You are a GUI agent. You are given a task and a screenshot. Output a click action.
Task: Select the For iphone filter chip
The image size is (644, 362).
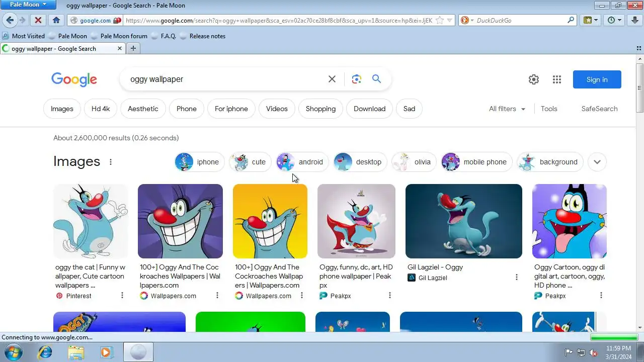231,109
